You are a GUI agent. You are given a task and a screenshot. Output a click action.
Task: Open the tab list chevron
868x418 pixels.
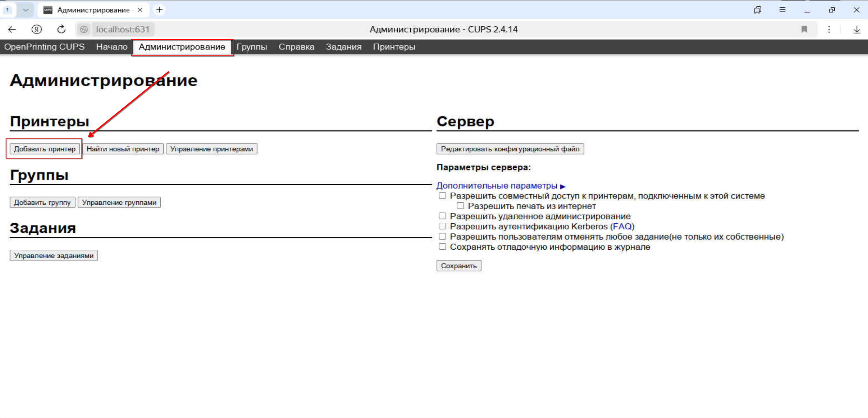(25, 9)
